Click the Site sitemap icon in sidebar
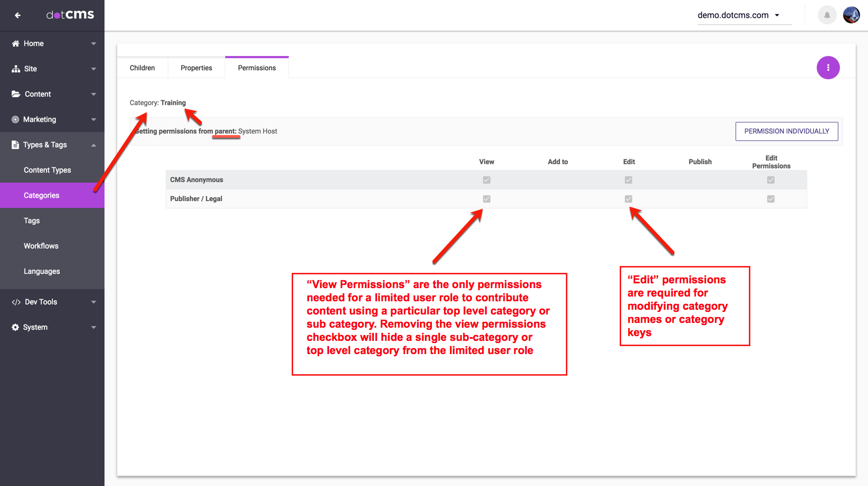The image size is (868, 486). (16, 69)
